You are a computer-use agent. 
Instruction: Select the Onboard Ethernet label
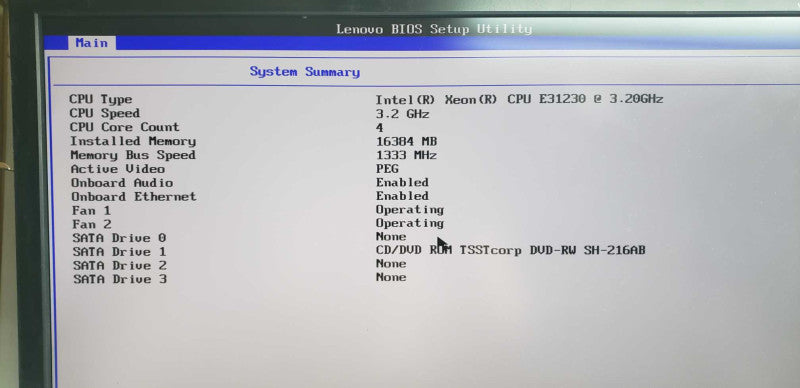134,197
